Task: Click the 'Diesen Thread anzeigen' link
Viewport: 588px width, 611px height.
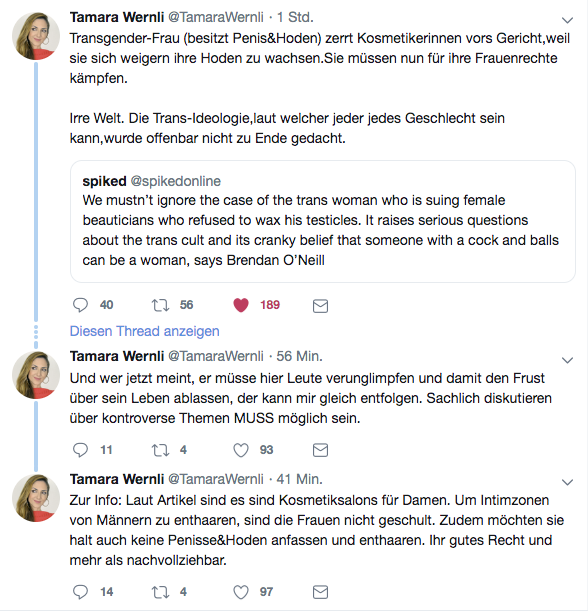Action: click(145, 331)
